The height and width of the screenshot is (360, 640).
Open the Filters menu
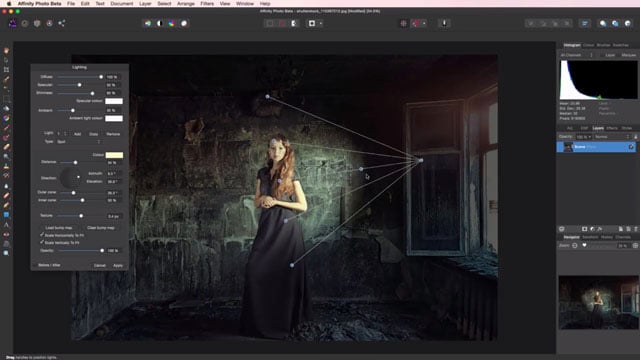pyautogui.click(x=207, y=3)
